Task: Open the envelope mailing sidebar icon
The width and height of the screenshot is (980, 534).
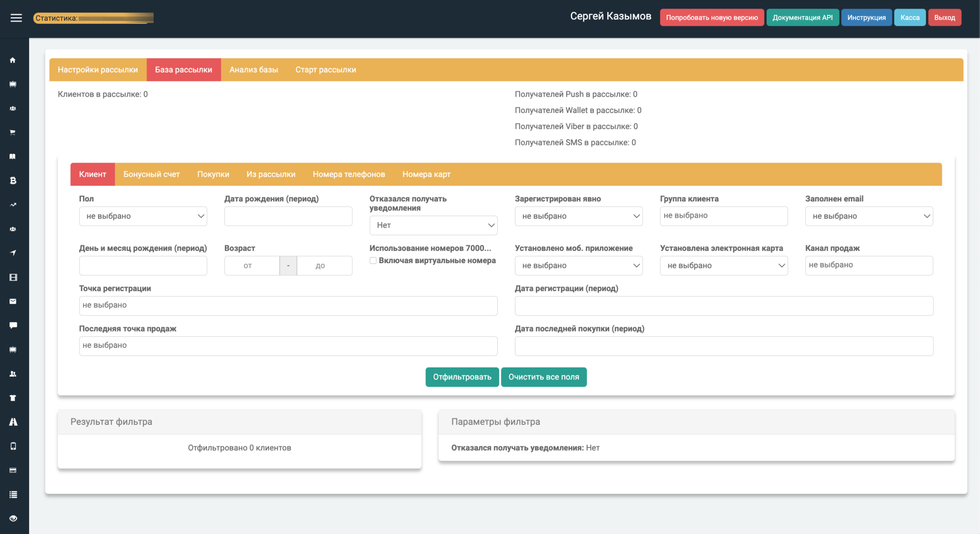Action: click(13, 301)
